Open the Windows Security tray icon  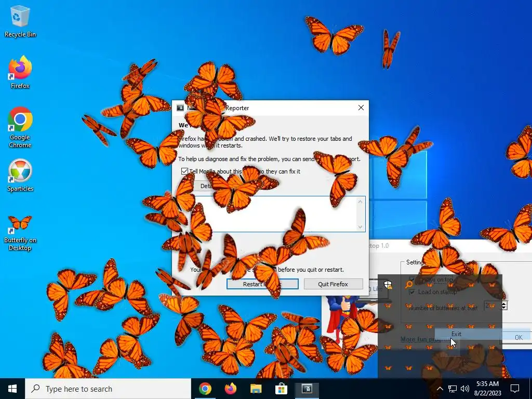point(388,284)
